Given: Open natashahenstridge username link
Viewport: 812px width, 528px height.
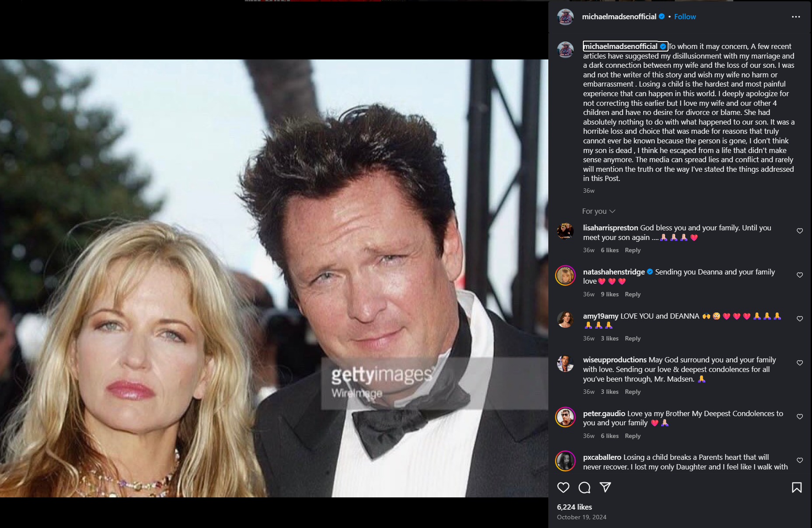Looking at the screenshot, I should 614,272.
